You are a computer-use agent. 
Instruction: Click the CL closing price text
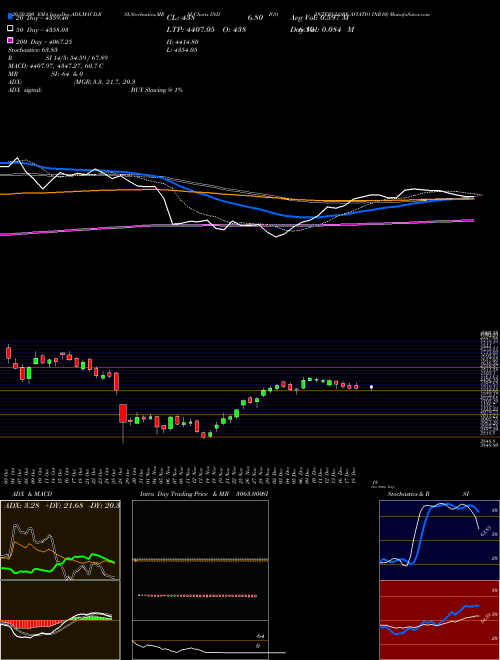point(181,18)
